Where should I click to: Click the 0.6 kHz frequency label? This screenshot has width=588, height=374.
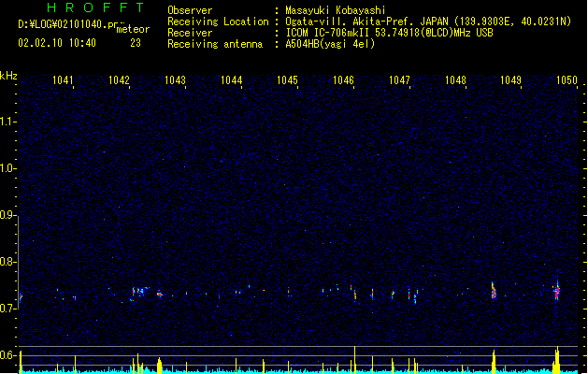[7, 355]
